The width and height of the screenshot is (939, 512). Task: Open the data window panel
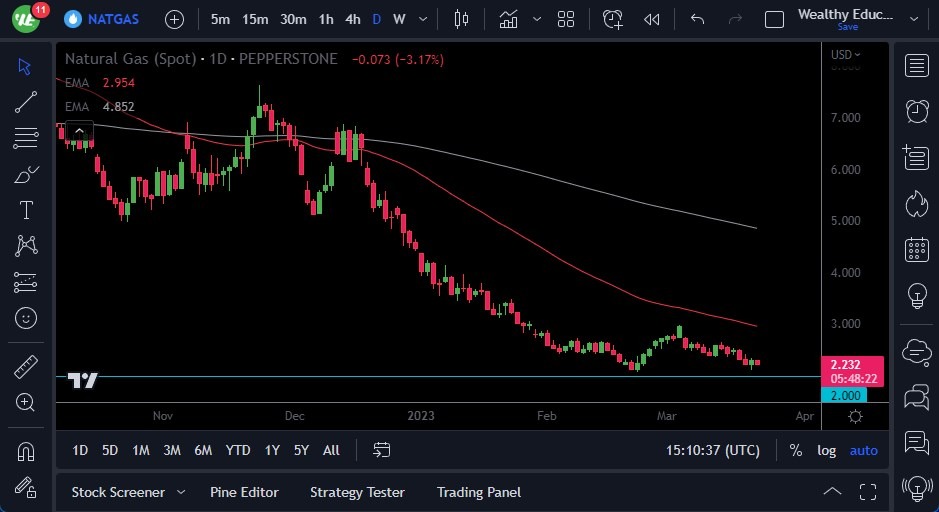[916, 157]
